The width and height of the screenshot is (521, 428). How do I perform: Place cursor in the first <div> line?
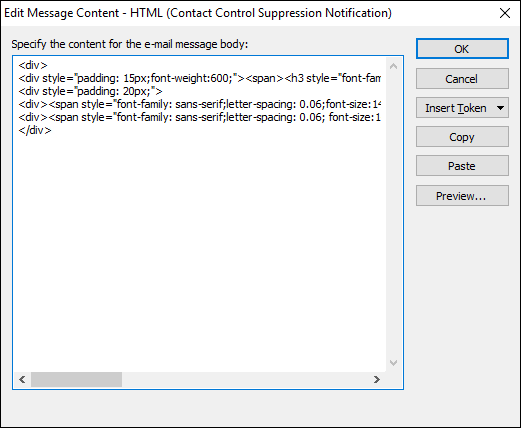coord(33,65)
